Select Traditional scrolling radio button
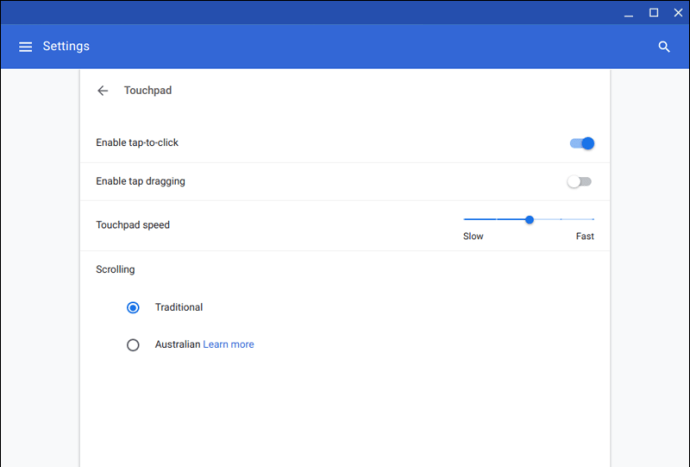The width and height of the screenshot is (690, 467). [133, 307]
